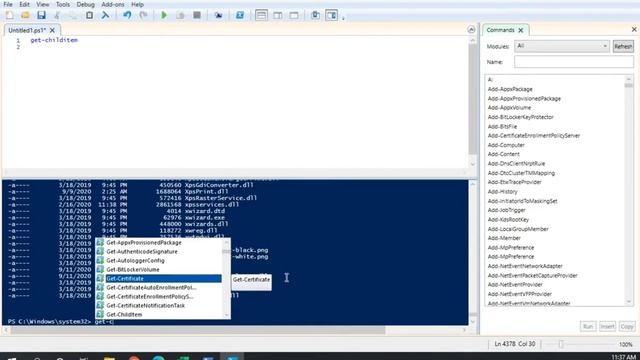The width and height of the screenshot is (640, 360).
Task: Open a script using the folder icon
Action: pyautogui.click(x=25, y=16)
